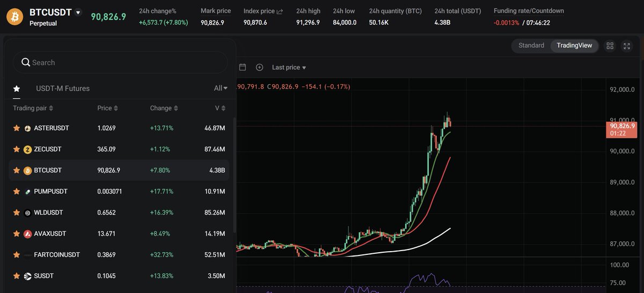Click the WLDUSDT volume 85.26M
This screenshot has width=644, height=293.
click(x=215, y=213)
